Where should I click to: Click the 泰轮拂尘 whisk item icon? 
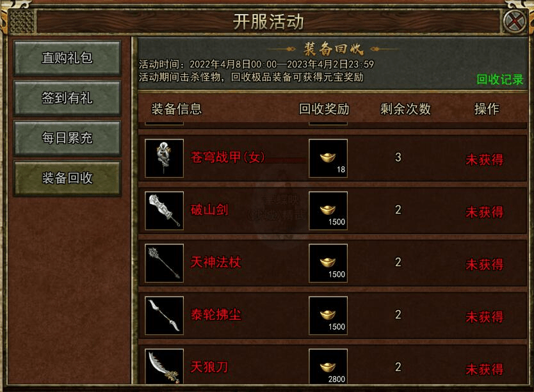pos(164,315)
